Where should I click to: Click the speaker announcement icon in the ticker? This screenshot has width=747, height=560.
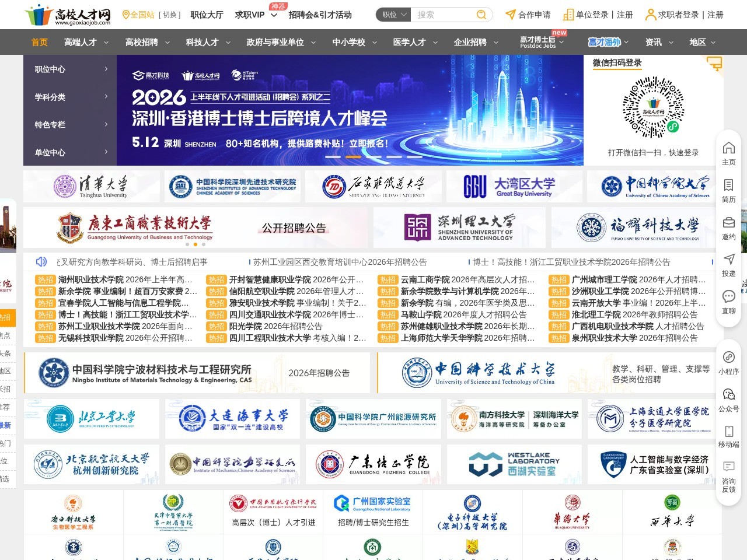[41, 261]
